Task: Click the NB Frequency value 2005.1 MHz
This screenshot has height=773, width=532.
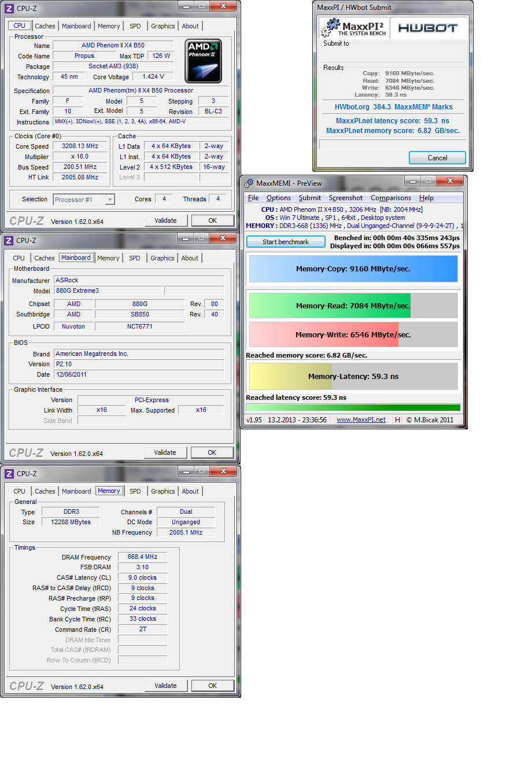Action: 186,532
